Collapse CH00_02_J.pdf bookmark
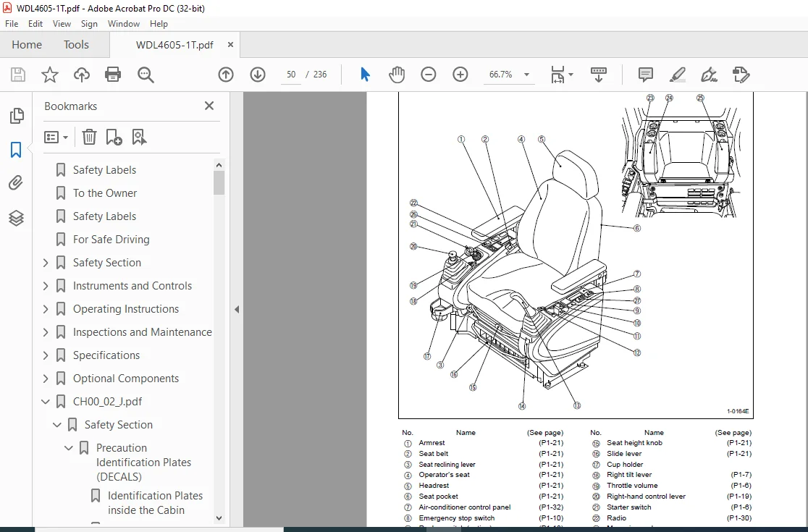The height and width of the screenshot is (532, 808). coord(46,402)
